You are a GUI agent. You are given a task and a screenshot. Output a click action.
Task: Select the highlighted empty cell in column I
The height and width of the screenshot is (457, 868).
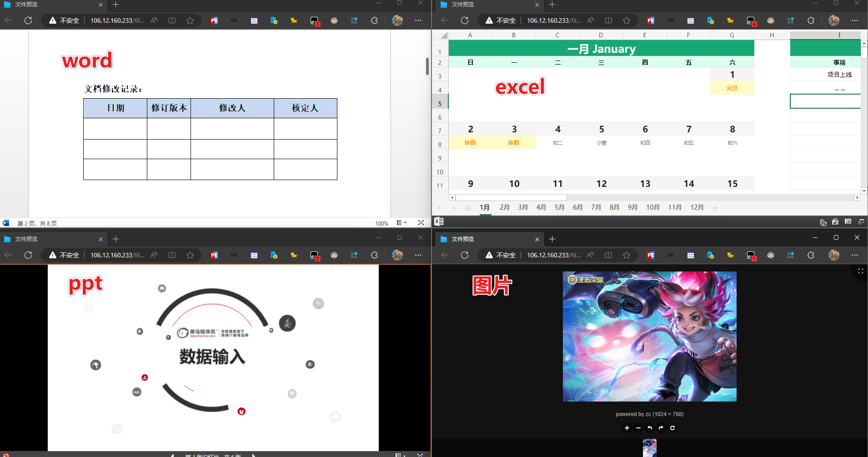click(825, 101)
